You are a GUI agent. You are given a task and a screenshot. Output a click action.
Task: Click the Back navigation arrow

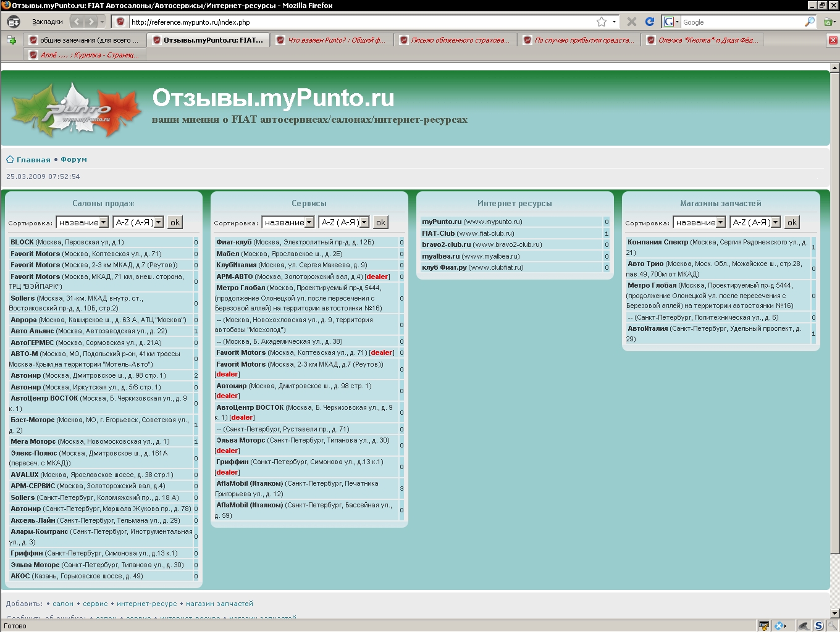[x=77, y=22]
